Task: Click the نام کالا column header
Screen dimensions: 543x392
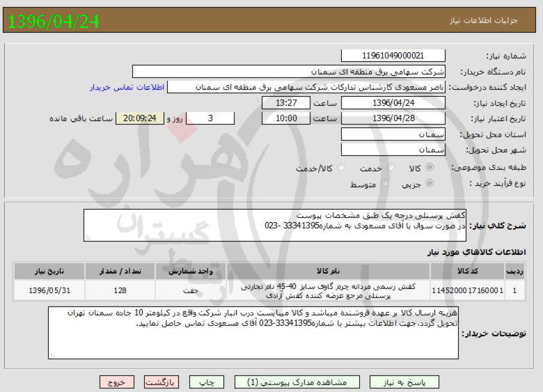Action: 328,271
